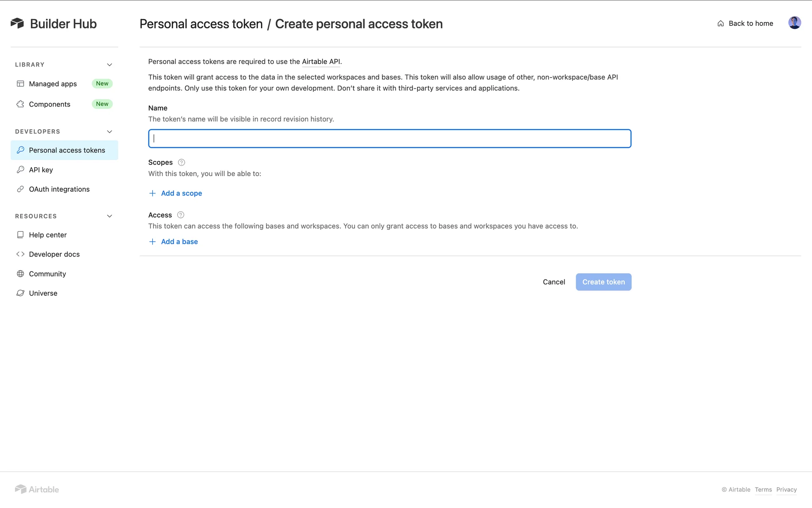Click the planet icon next to Universe

(20, 293)
